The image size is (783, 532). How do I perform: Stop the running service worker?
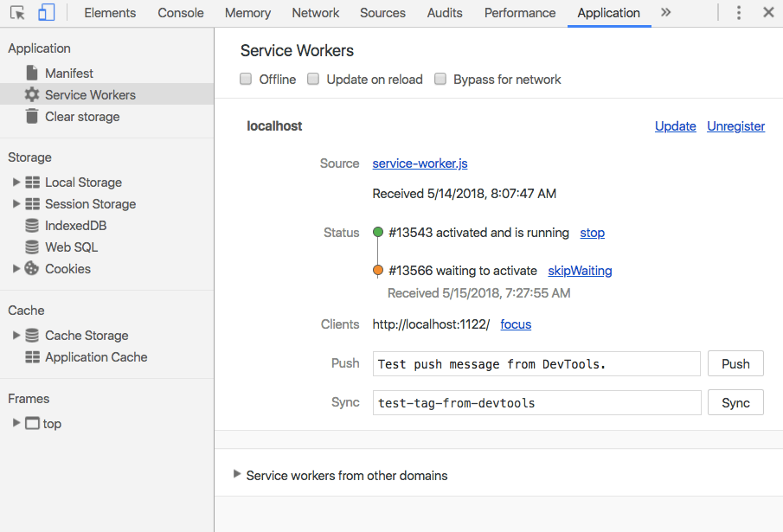click(x=593, y=233)
